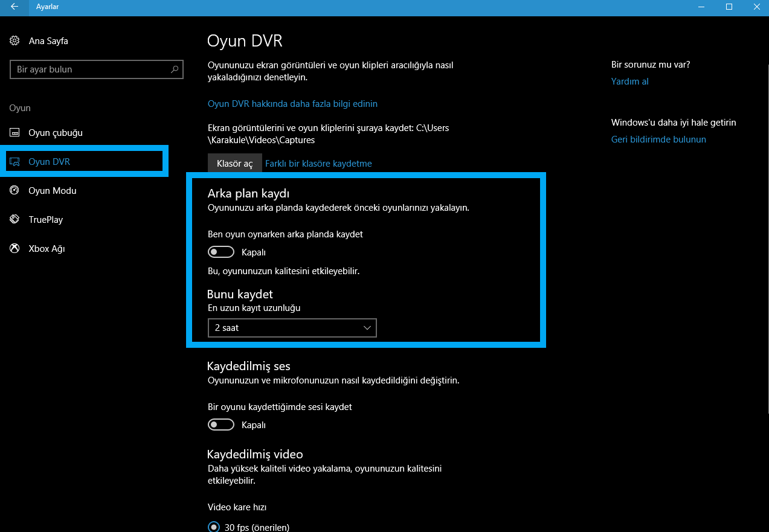Open the '2 saat' recording length dropdown

click(x=292, y=328)
